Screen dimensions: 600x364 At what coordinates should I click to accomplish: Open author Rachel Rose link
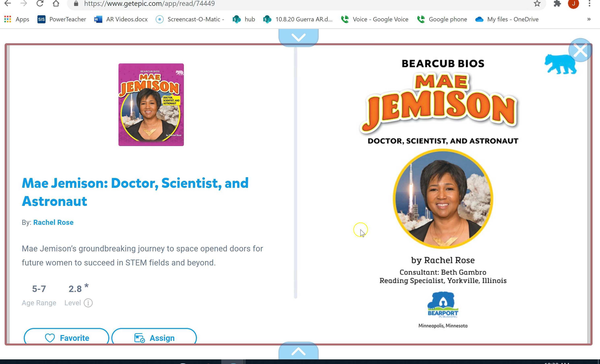click(53, 222)
